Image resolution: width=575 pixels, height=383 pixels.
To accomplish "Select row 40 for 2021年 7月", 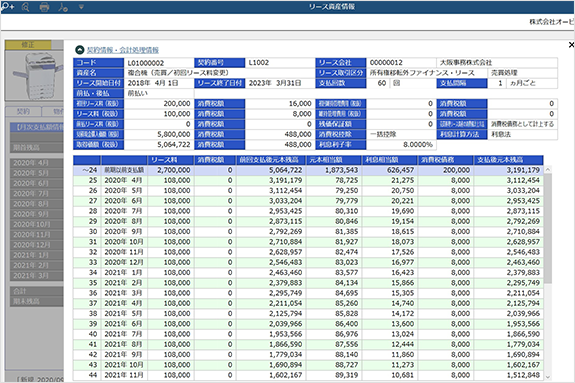I will point(308,334).
